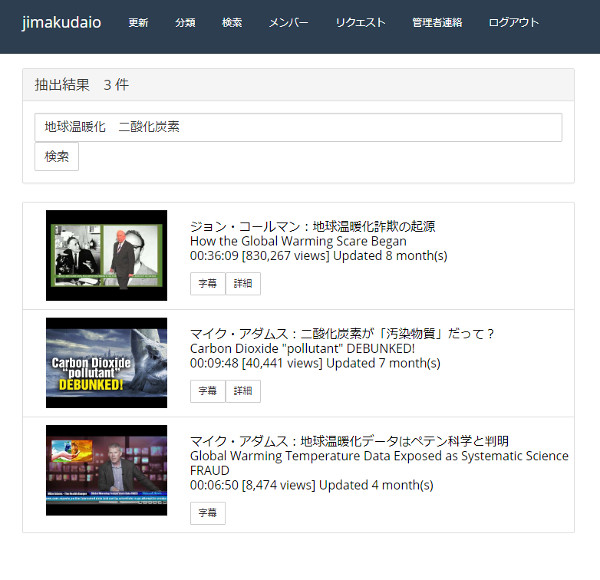Go to the 検索 page in navbar
600x580 pixels.
point(232,23)
